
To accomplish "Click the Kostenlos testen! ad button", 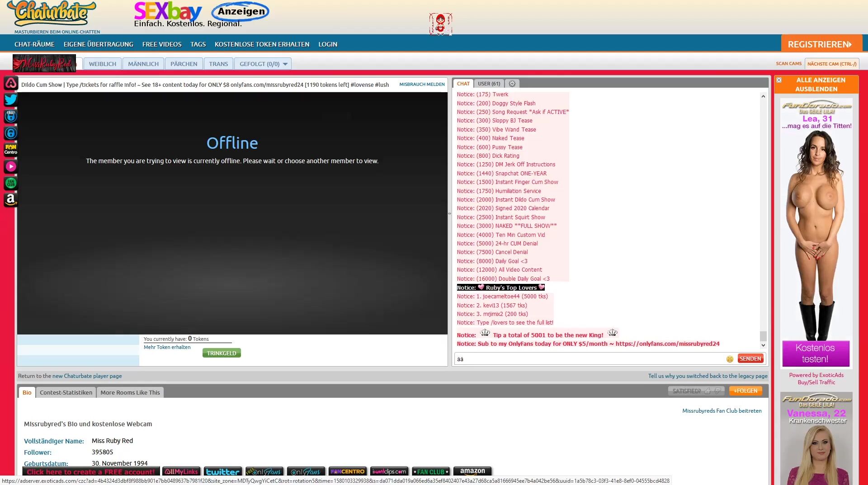I will click(816, 353).
